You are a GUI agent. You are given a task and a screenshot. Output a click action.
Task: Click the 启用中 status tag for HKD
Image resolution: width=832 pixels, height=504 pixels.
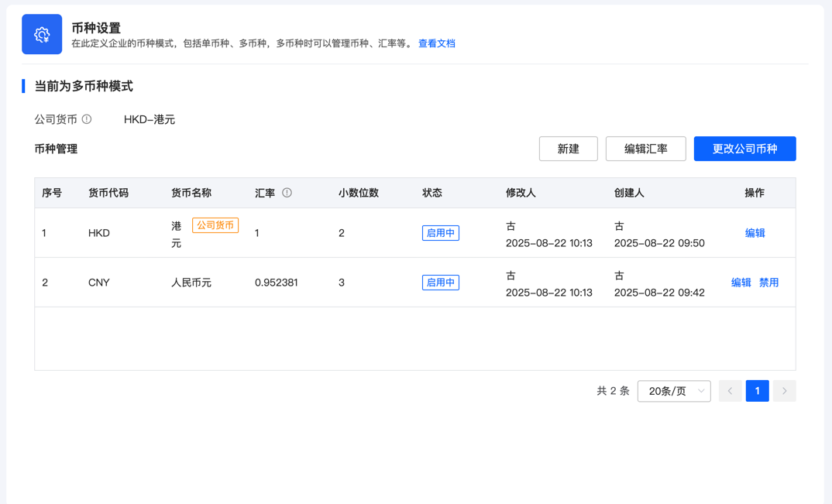440,233
